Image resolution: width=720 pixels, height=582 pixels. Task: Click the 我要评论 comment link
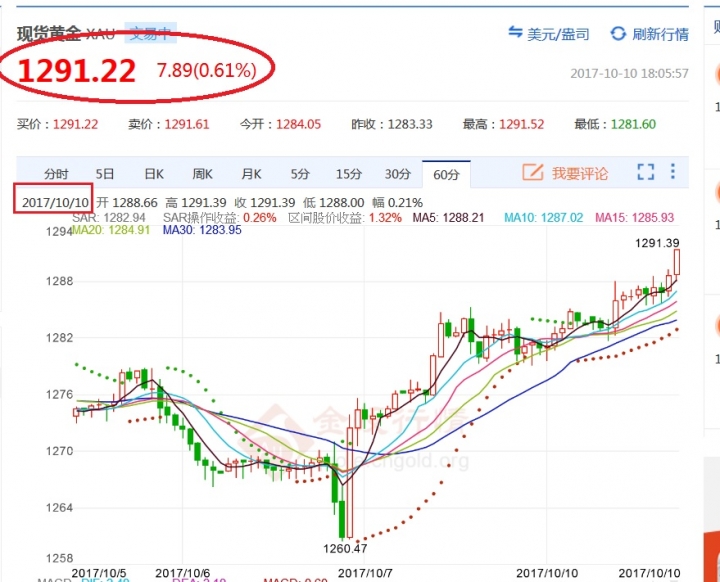pyautogui.click(x=580, y=173)
